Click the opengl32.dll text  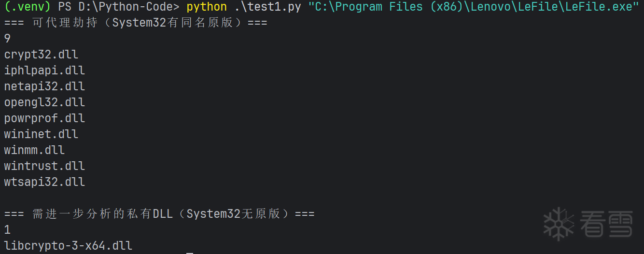44,102
